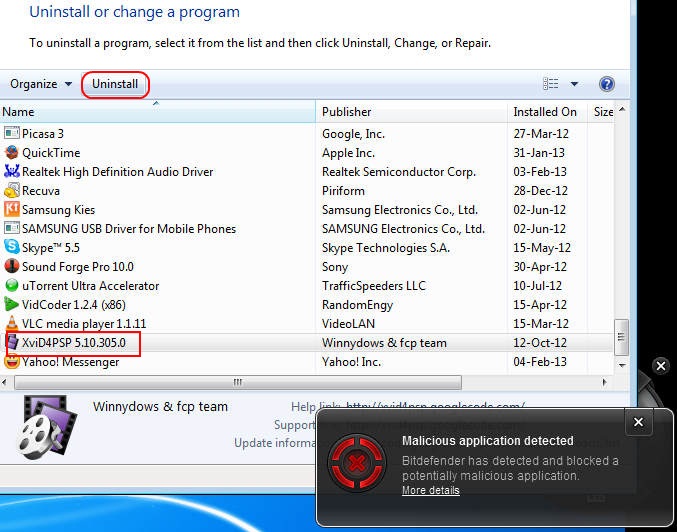Select the Yahoo! Messenger entry name
The width and height of the screenshot is (677, 532).
[x=70, y=361]
